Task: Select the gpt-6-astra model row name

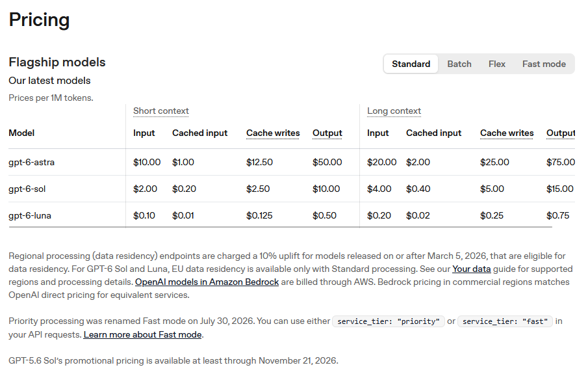Action: (31, 162)
